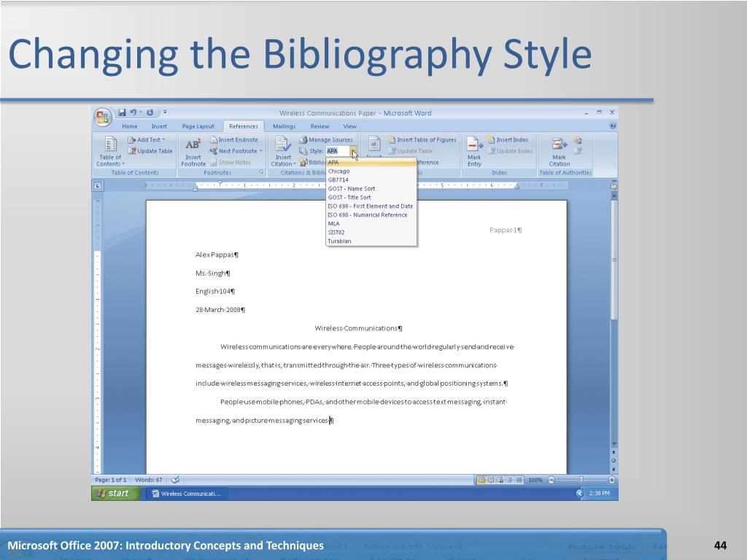Viewport: 747px width, 560px height.
Task: Switch to Full Screen Reading view
Action: pyautogui.click(x=491, y=480)
